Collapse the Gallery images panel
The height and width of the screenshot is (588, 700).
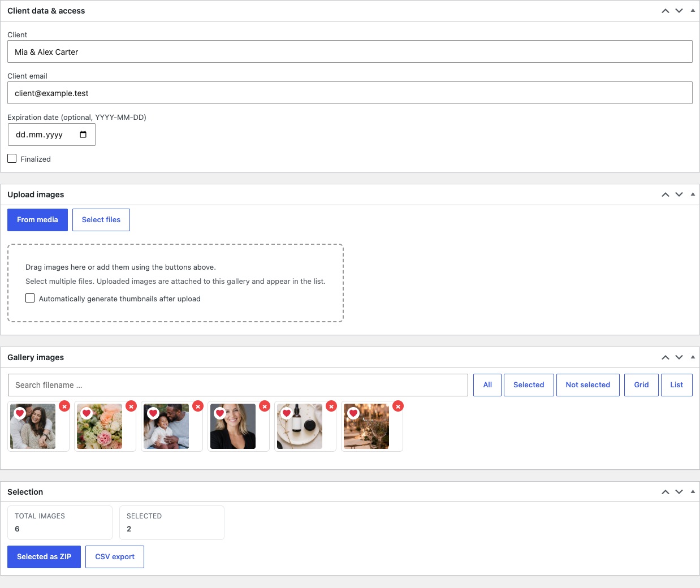tap(693, 357)
